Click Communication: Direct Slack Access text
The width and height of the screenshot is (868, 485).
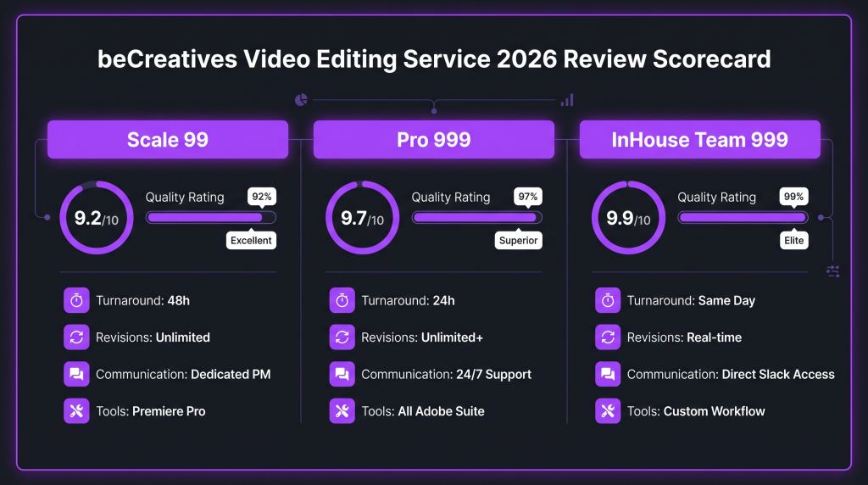[x=731, y=374]
